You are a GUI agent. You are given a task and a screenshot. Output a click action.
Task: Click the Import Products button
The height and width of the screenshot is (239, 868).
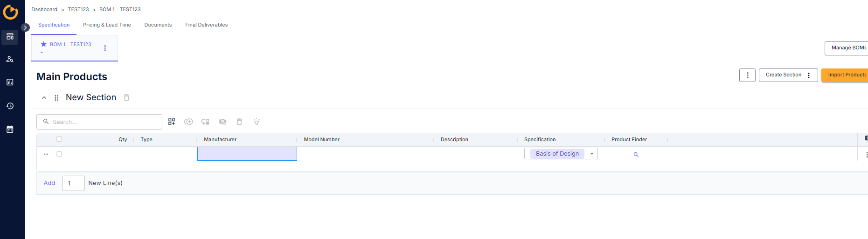click(846, 75)
